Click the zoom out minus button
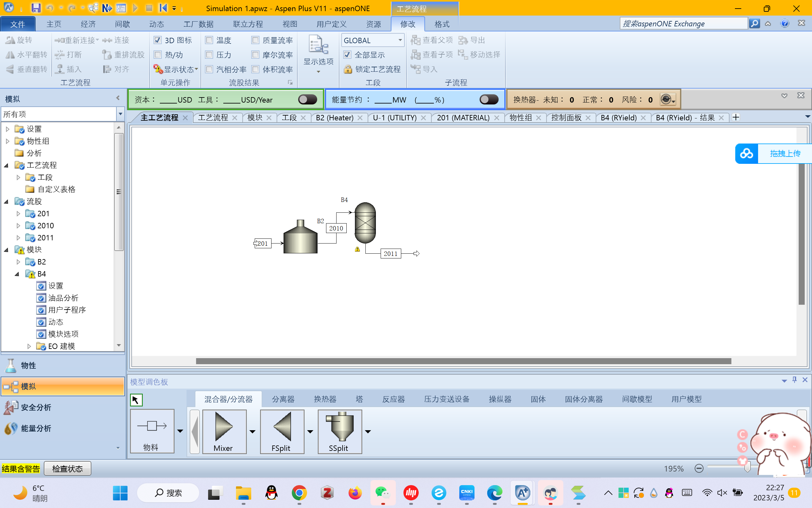Screen dimensions: 812x508 [x=699, y=468]
